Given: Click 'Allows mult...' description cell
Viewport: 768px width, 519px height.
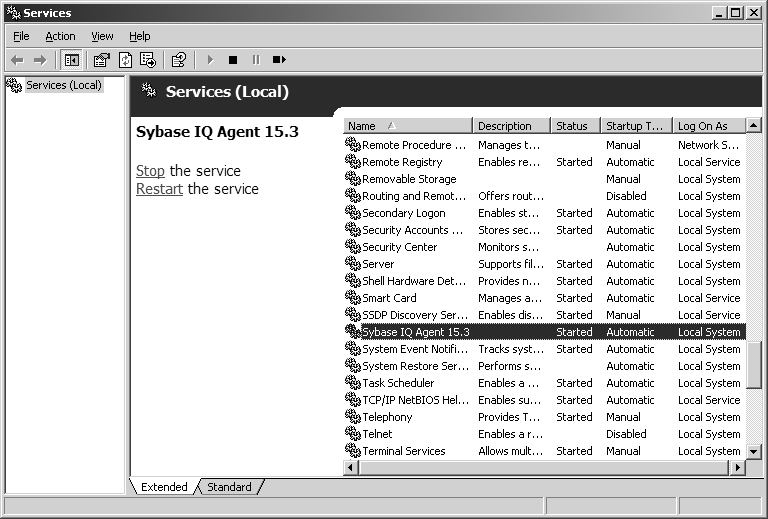Looking at the screenshot, I should pyautogui.click(x=510, y=450).
